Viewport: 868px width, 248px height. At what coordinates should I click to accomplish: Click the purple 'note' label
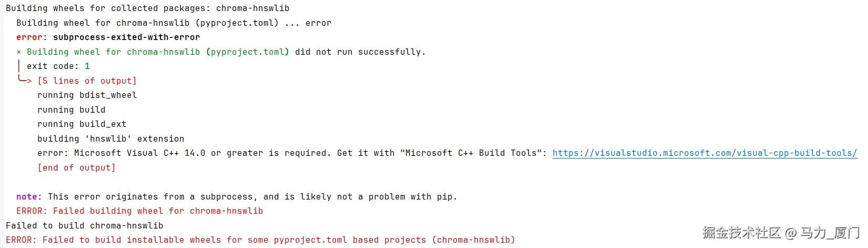[x=26, y=197]
